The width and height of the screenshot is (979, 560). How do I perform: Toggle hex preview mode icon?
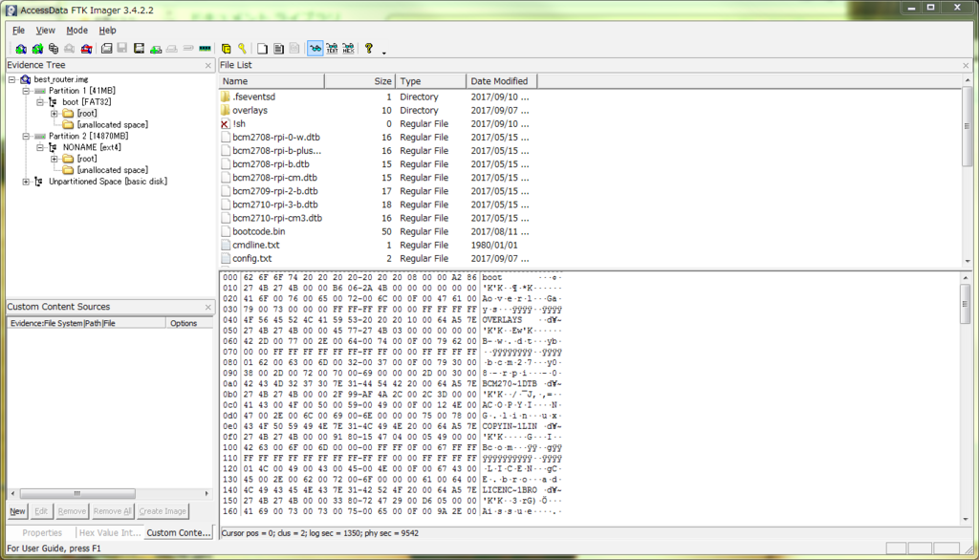(348, 49)
